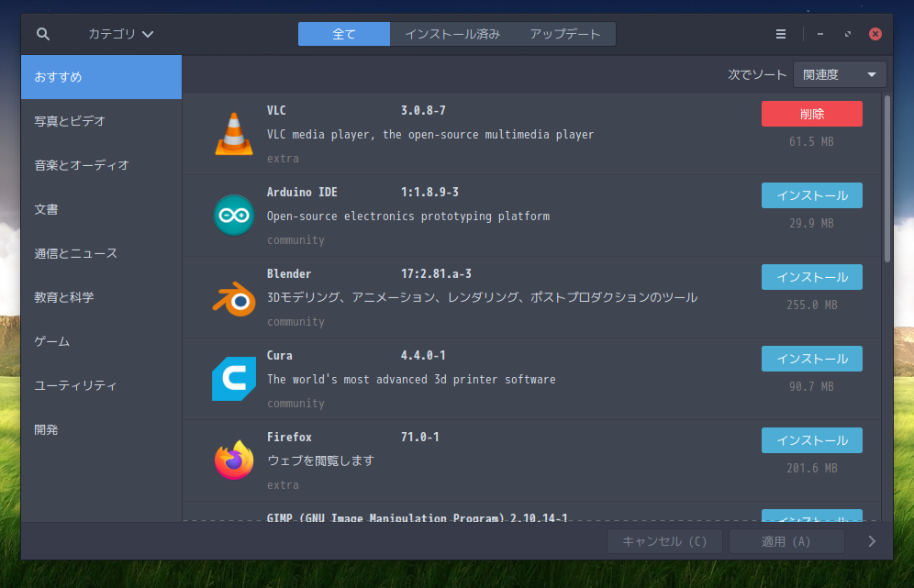Click the Firefox package name
The height and width of the screenshot is (588, 914).
click(x=289, y=437)
